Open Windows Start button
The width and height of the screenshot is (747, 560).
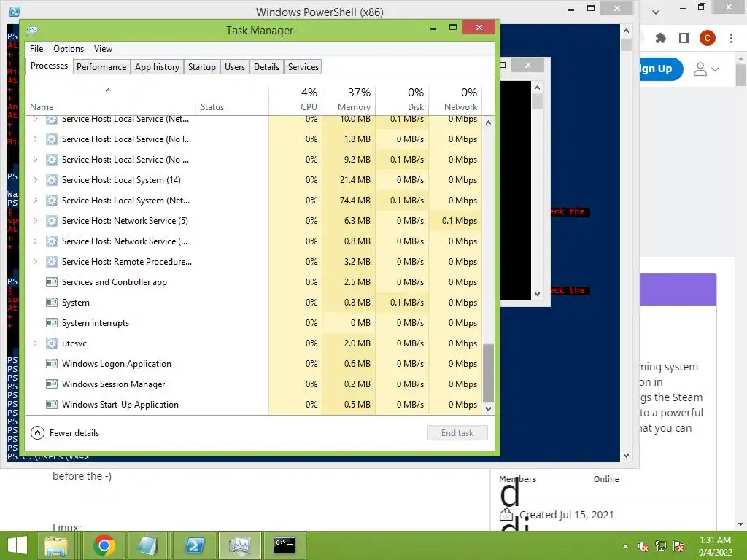pyautogui.click(x=18, y=545)
